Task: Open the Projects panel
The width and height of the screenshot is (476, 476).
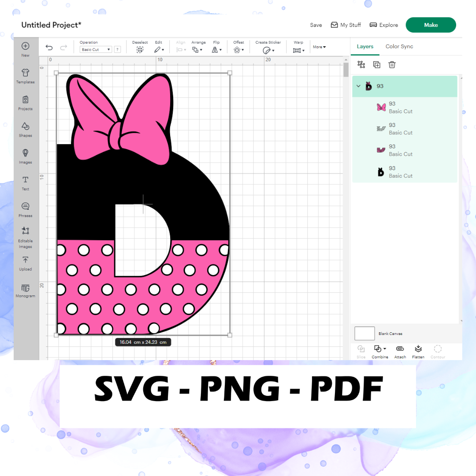Action: point(26,103)
